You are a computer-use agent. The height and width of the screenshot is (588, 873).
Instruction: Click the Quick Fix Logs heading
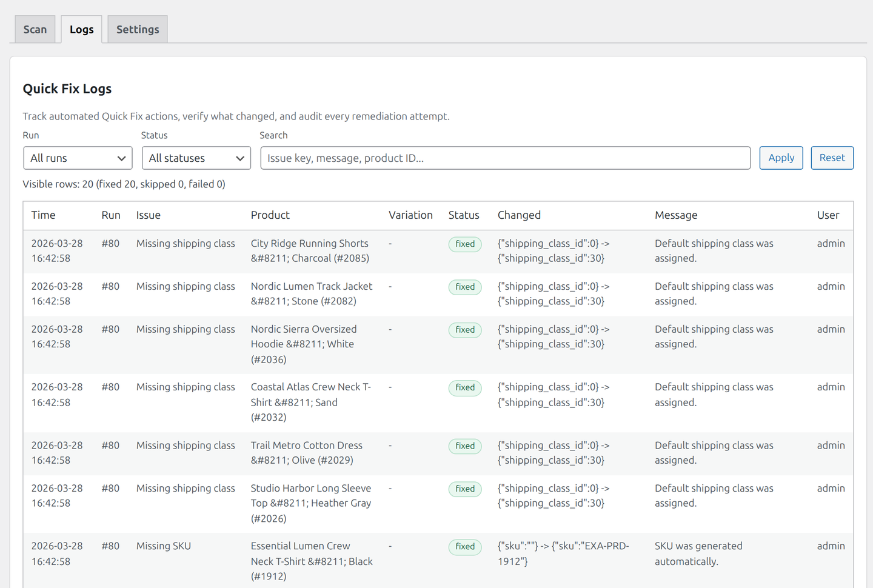(67, 89)
